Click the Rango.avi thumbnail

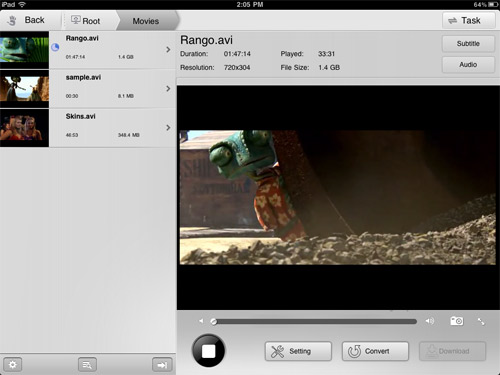click(24, 50)
